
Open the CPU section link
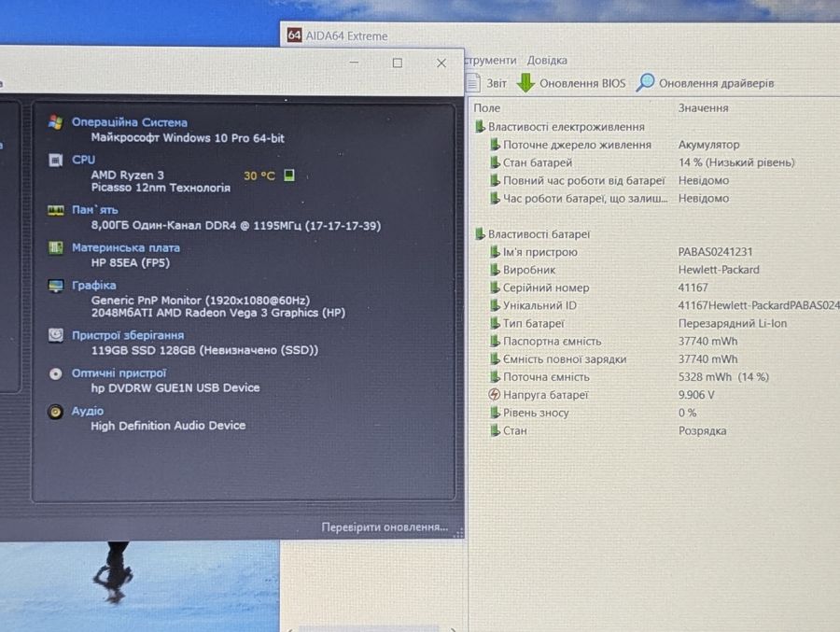pyautogui.click(x=83, y=160)
